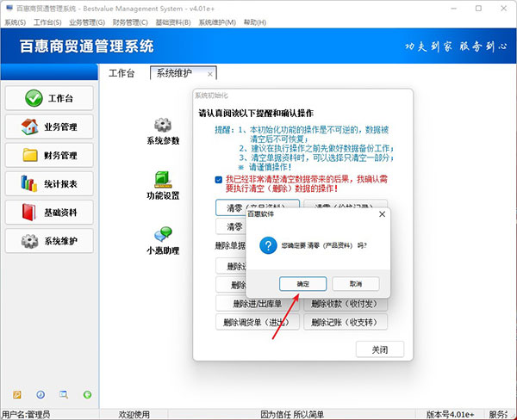Viewport: 517px width, 420px height.
Task: Click 版本号4.01e+ in the status bar
Action: coord(450,414)
